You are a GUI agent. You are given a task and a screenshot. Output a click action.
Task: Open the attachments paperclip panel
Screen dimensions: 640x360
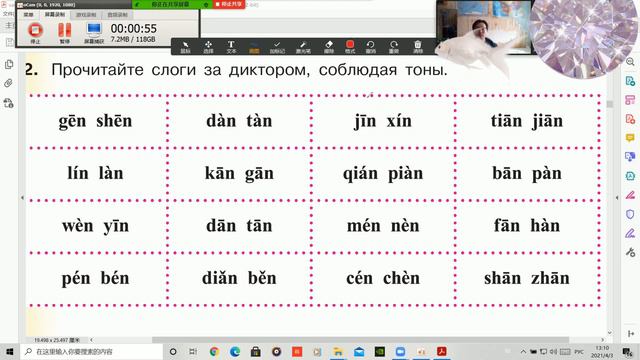point(9,83)
